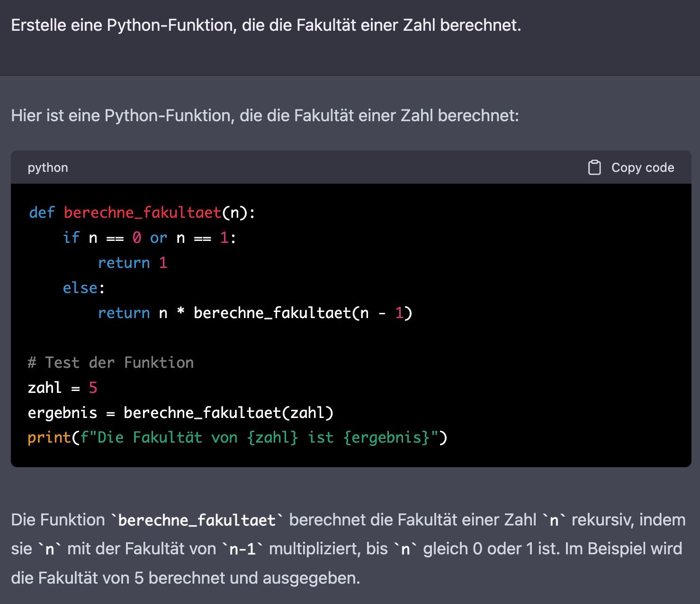Image resolution: width=700 pixels, height=604 pixels.
Task: Click the print statement code line
Action: coord(237,437)
